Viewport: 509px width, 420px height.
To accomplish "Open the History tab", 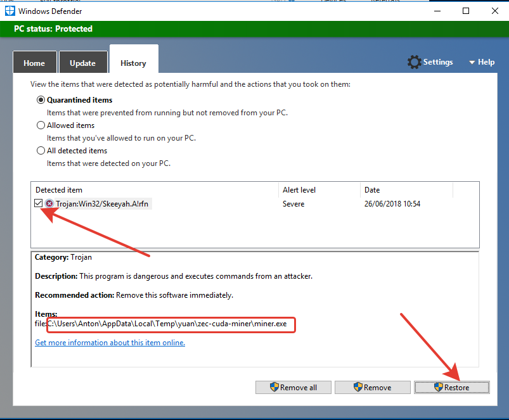I will pyautogui.click(x=134, y=60).
